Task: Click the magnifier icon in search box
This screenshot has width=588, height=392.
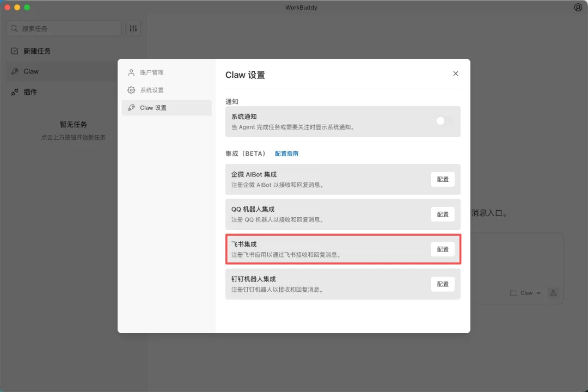Action: point(14,28)
